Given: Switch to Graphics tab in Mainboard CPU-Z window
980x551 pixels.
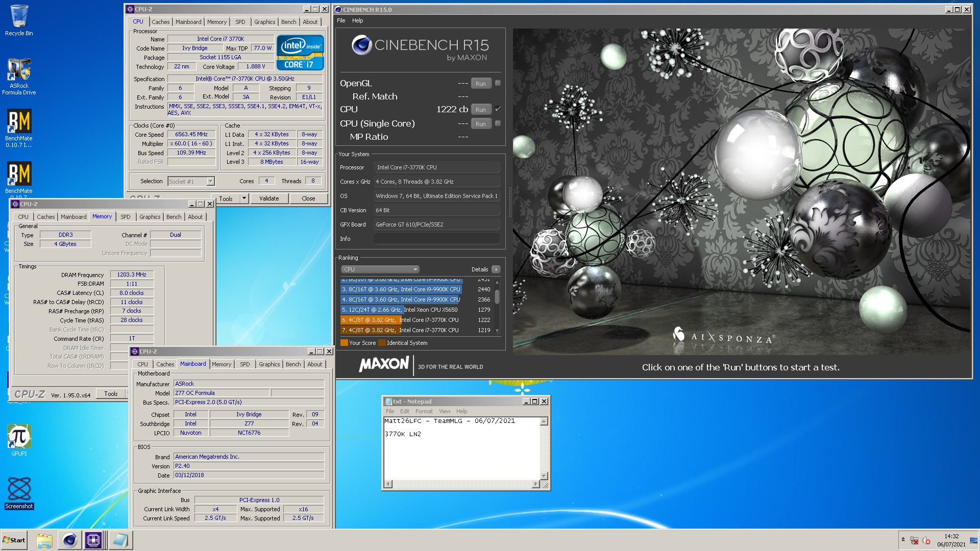Looking at the screenshot, I should pyautogui.click(x=269, y=364).
